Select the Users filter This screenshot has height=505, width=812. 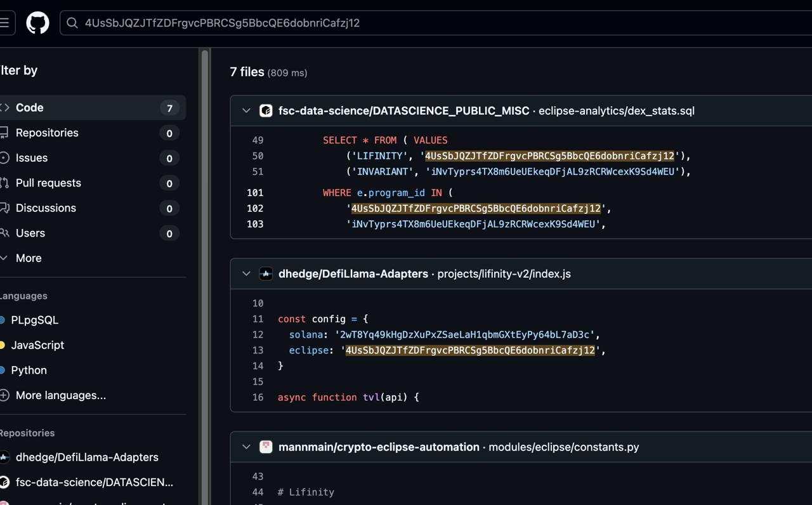coord(93,233)
